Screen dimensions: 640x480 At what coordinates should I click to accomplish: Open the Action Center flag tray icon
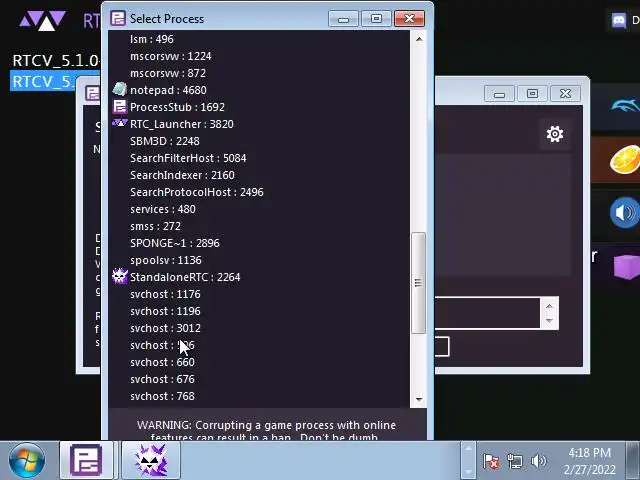click(491, 461)
